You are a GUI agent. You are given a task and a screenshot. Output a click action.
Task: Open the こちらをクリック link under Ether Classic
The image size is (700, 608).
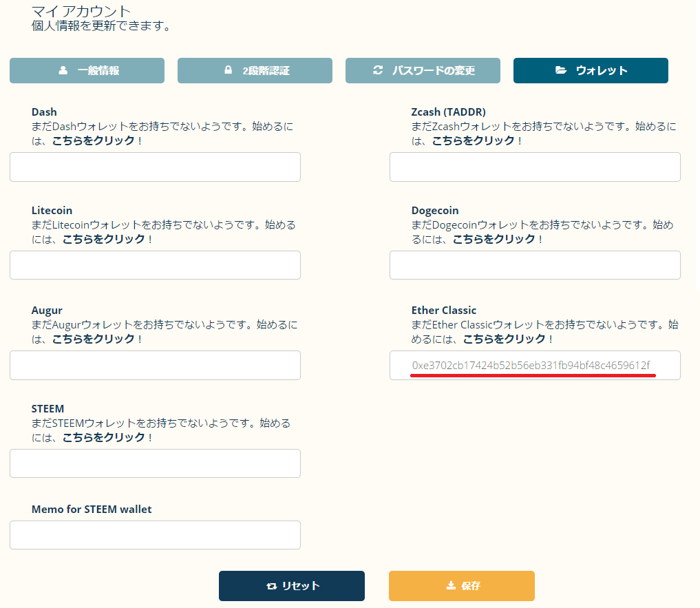505,339
